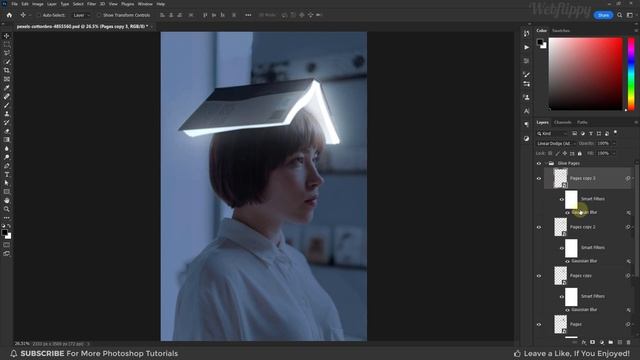Lock all on selected layer

click(580, 153)
